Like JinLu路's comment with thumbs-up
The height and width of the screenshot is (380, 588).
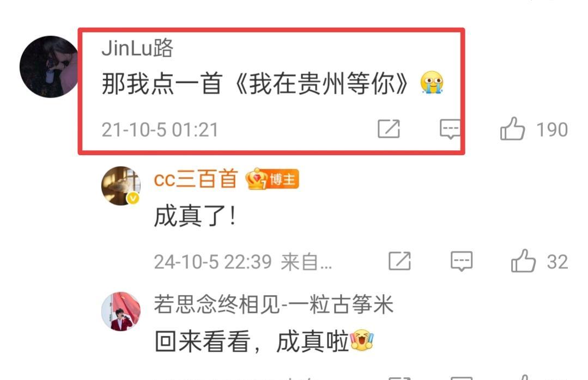tap(512, 128)
